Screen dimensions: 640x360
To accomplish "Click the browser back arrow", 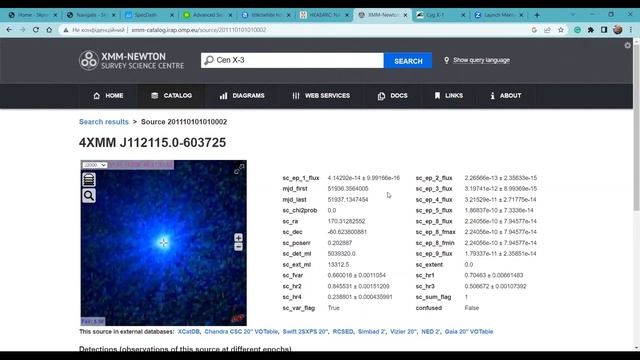I will (9, 30).
